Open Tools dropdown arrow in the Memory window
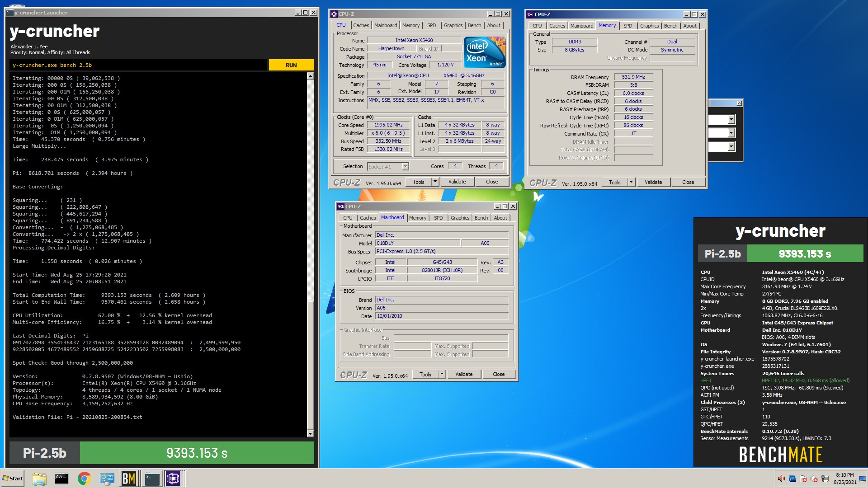Viewport: 868px width, 488px height. (631, 182)
